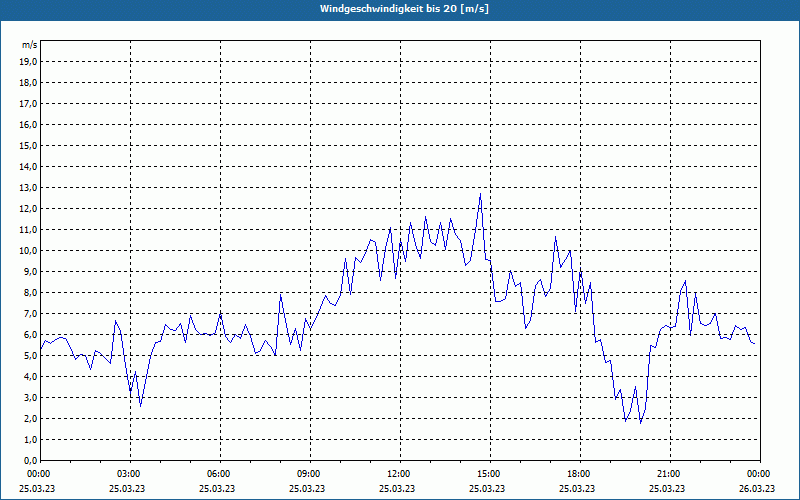Select the "1,0" y-axis label
The image size is (800, 500).
pyautogui.click(x=31, y=440)
